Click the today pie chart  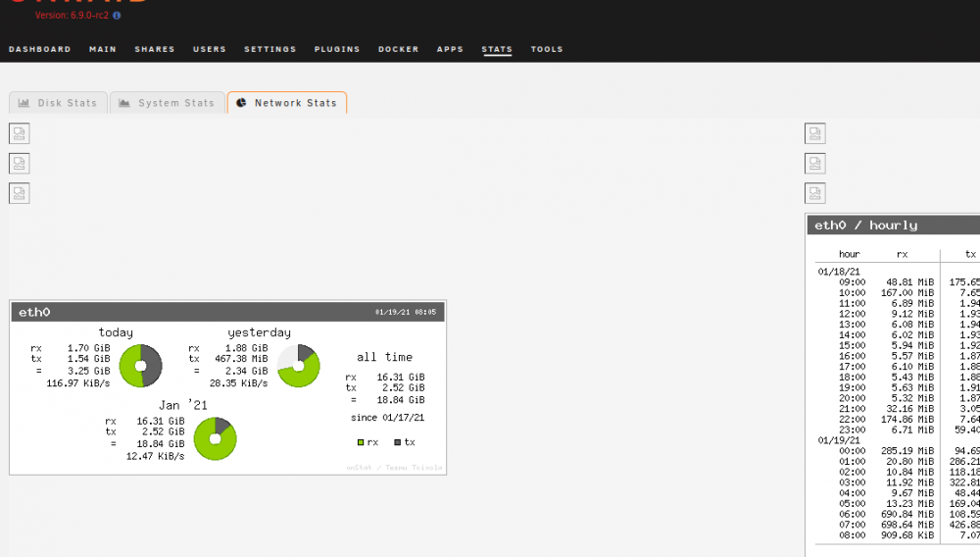pyautogui.click(x=140, y=366)
